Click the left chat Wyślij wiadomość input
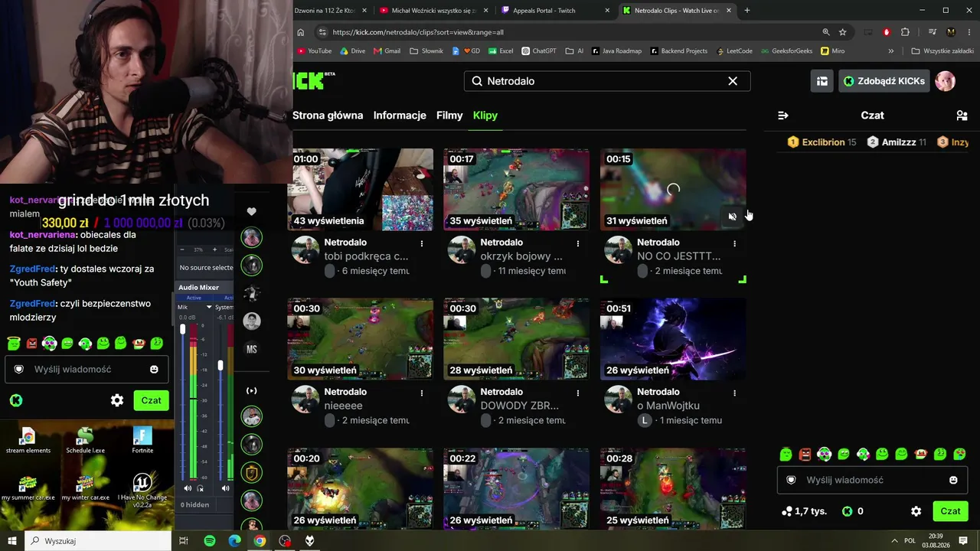Image resolution: width=980 pixels, height=551 pixels. 88,369
